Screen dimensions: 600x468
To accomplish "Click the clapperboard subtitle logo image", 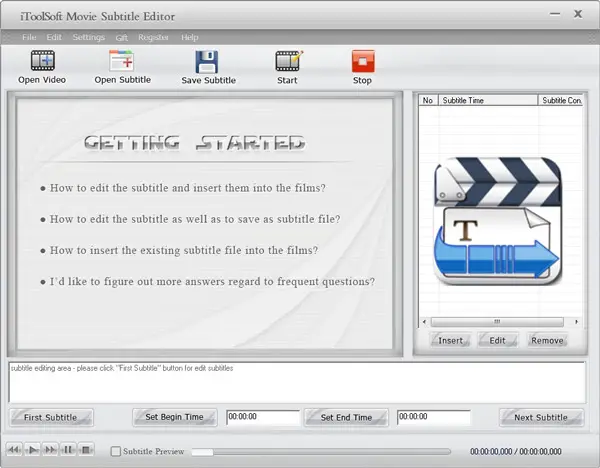I will coord(497,221).
